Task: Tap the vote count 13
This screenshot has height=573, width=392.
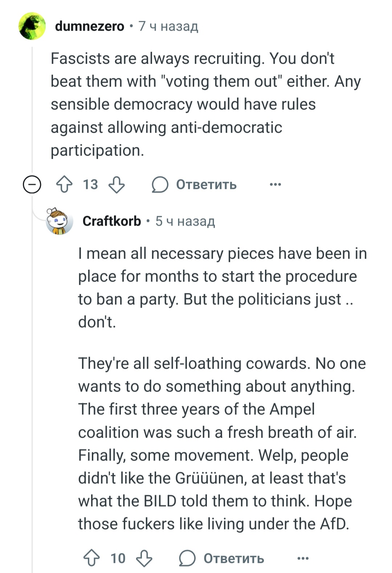Action: pos(90,184)
